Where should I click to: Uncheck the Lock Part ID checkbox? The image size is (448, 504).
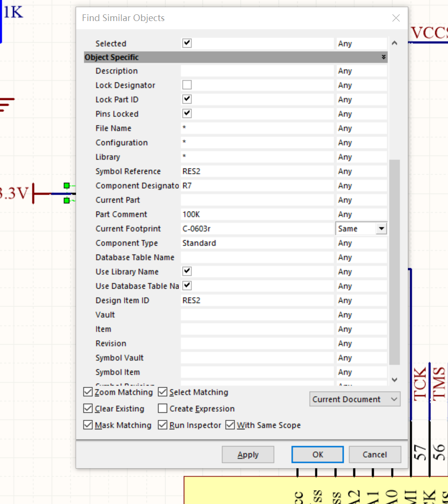tap(187, 99)
